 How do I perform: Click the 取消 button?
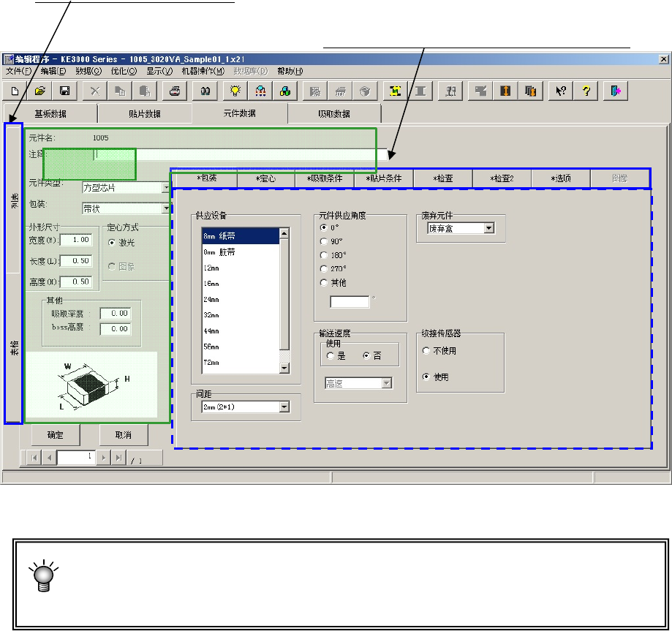point(124,435)
